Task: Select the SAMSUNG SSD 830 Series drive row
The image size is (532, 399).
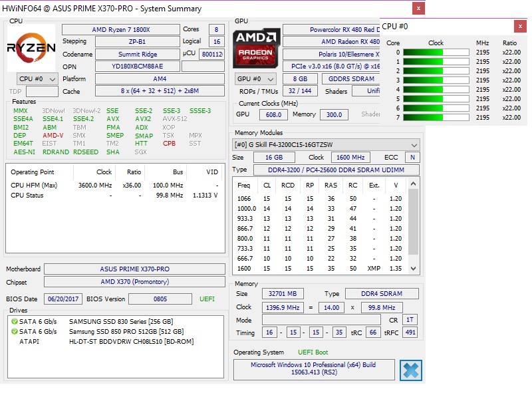Action: click(115, 321)
